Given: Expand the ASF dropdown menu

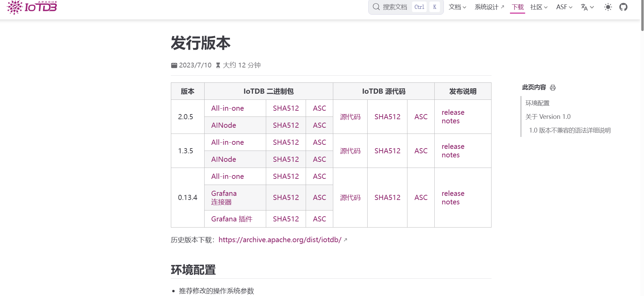Looking at the screenshot, I should pyautogui.click(x=564, y=7).
